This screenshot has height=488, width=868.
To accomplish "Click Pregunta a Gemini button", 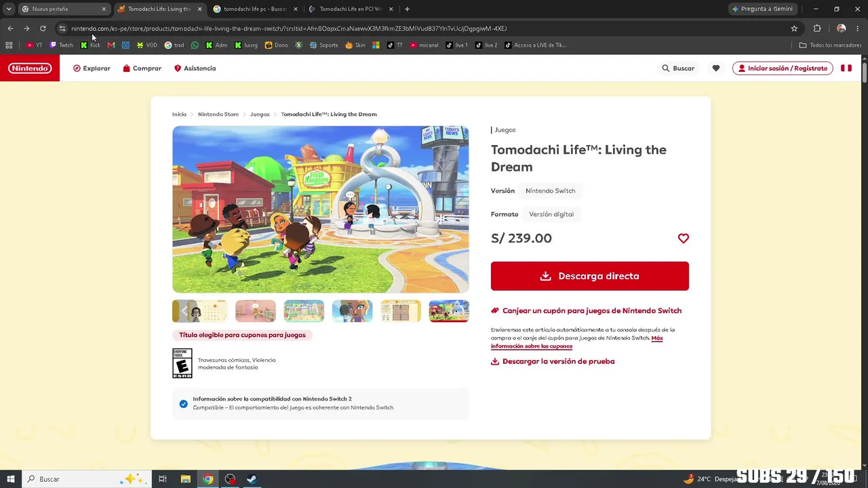I will [762, 9].
